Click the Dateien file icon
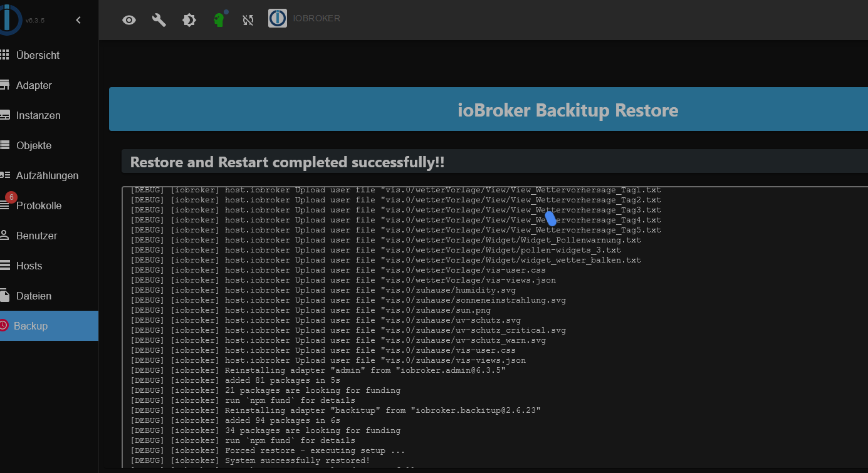Screen dimensions: 868x473 click(4, 296)
